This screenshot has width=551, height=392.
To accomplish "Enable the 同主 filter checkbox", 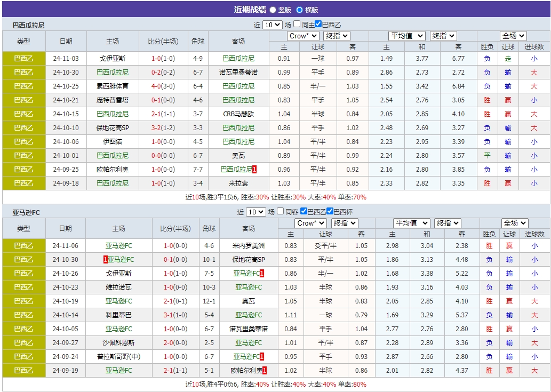I will (x=298, y=24).
